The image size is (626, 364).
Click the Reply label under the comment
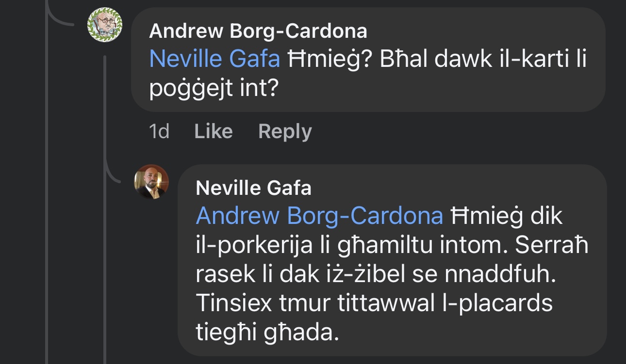click(x=285, y=131)
